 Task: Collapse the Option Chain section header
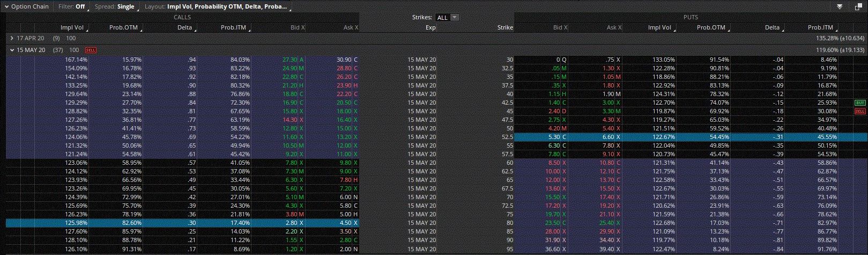pyautogui.click(x=27, y=6)
